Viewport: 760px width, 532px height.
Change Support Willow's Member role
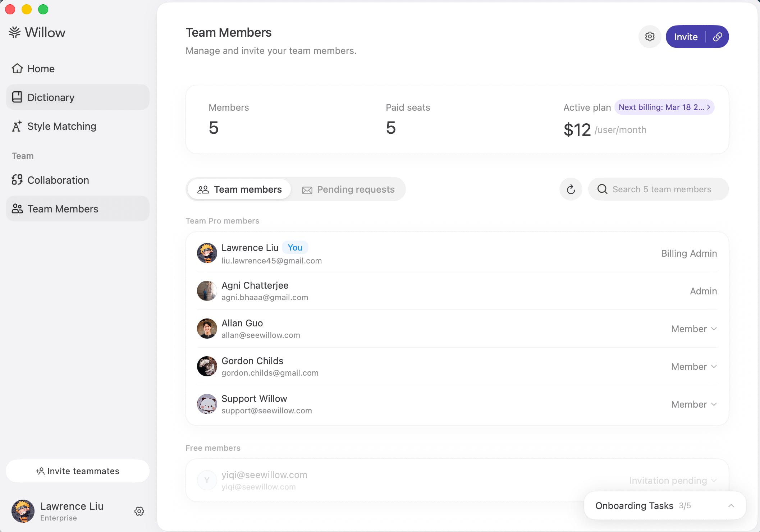[694, 404]
